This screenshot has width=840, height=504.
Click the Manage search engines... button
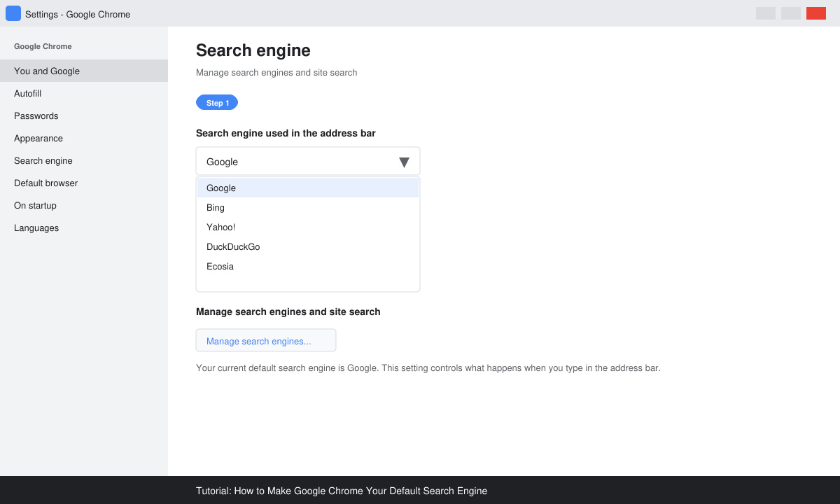266,341
